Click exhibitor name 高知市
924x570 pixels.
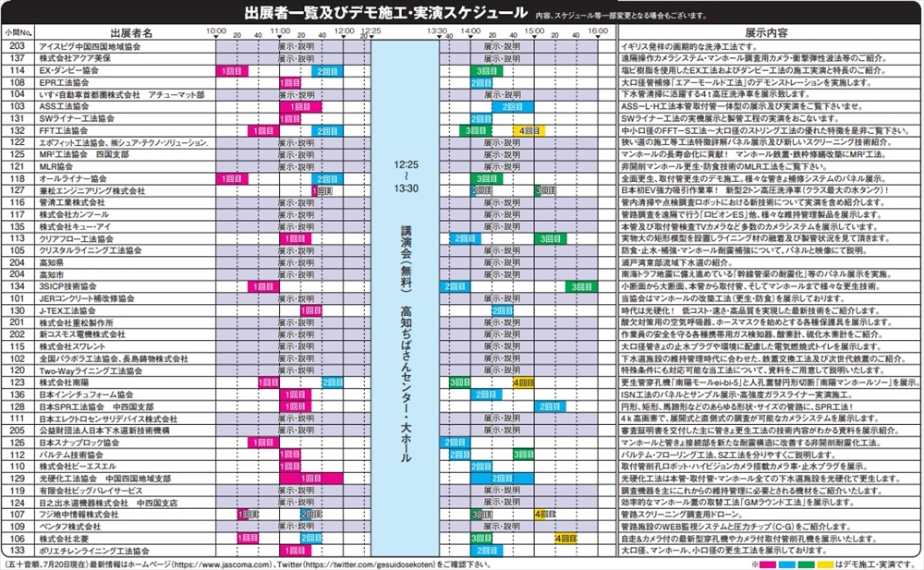(51, 274)
